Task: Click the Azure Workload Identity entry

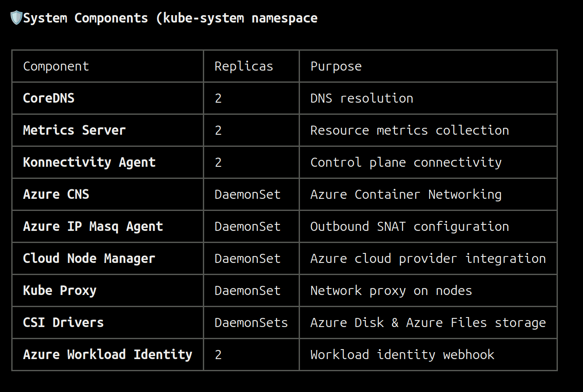Action: (x=107, y=355)
